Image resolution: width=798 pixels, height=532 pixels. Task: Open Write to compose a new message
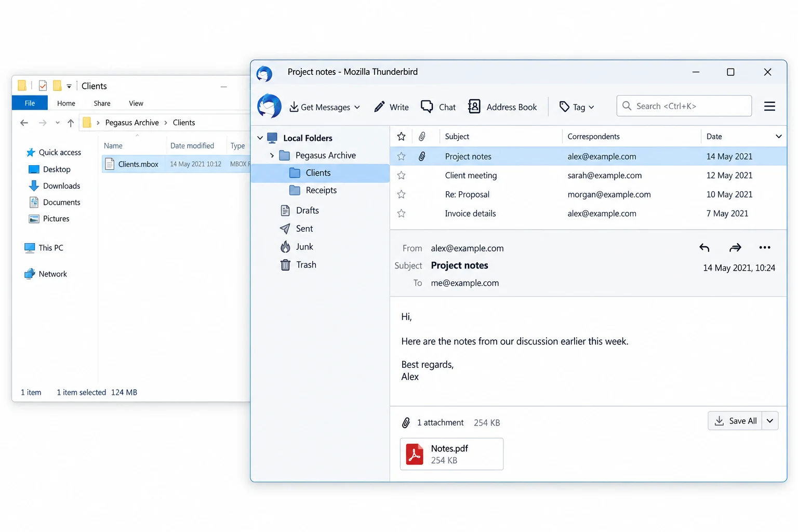point(391,107)
